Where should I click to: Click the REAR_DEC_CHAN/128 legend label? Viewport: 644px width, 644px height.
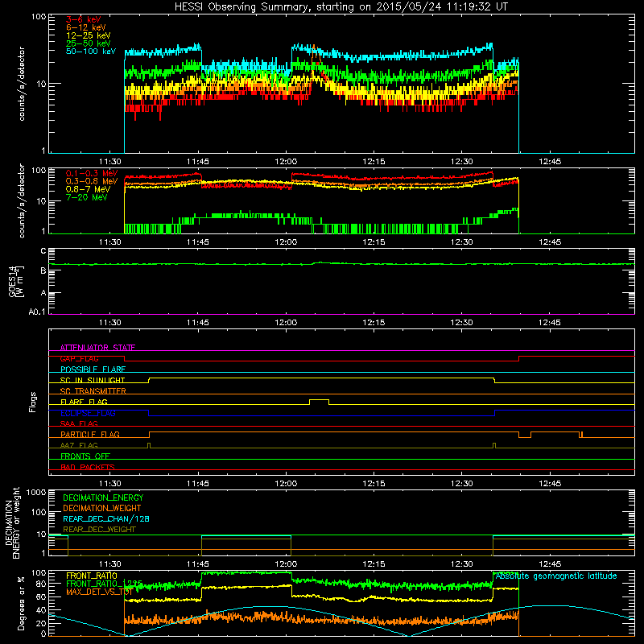click(x=106, y=518)
